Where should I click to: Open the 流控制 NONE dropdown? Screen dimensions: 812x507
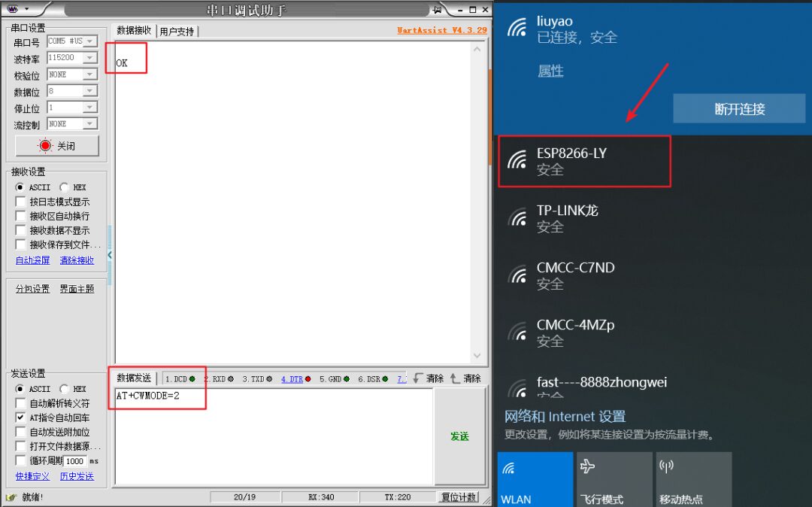pyautogui.click(x=90, y=124)
